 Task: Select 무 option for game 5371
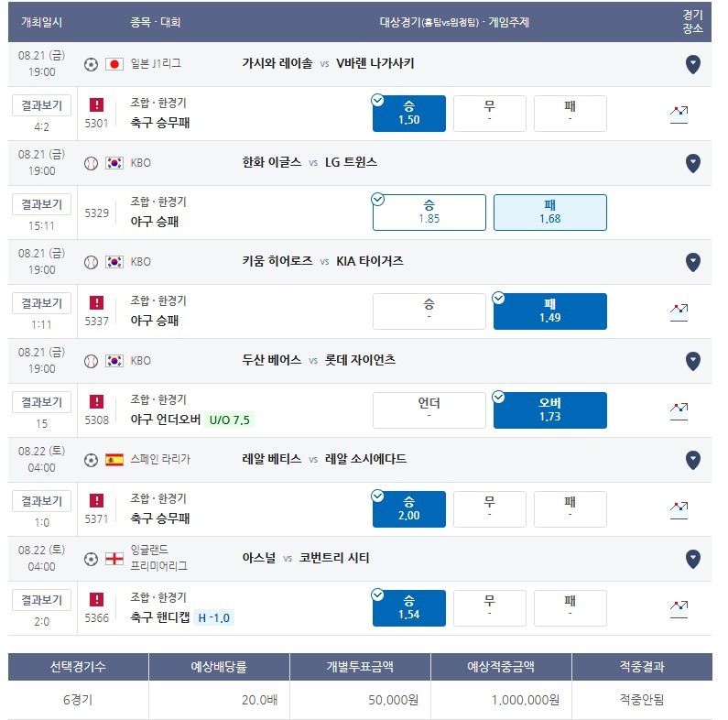pyautogui.click(x=489, y=509)
